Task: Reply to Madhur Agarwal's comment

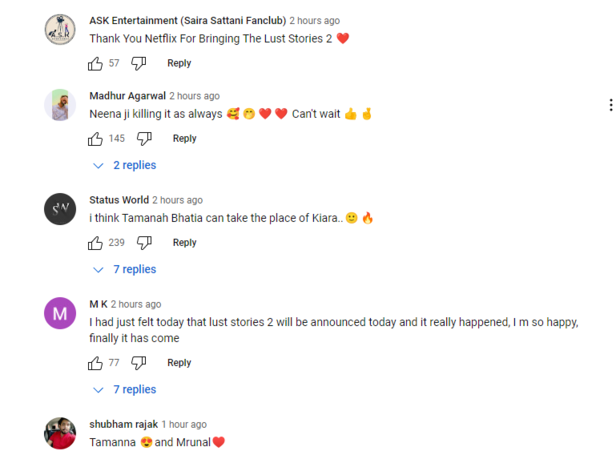Action: click(x=185, y=139)
